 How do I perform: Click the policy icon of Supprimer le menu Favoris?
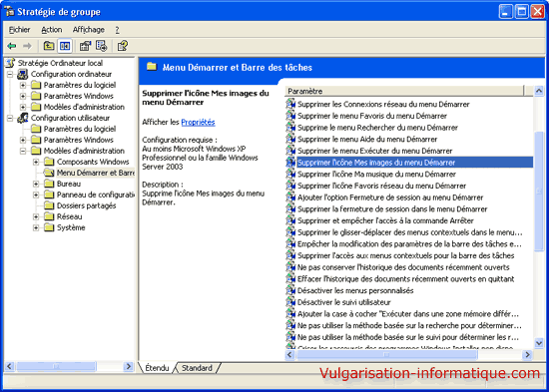pos(290,116)
